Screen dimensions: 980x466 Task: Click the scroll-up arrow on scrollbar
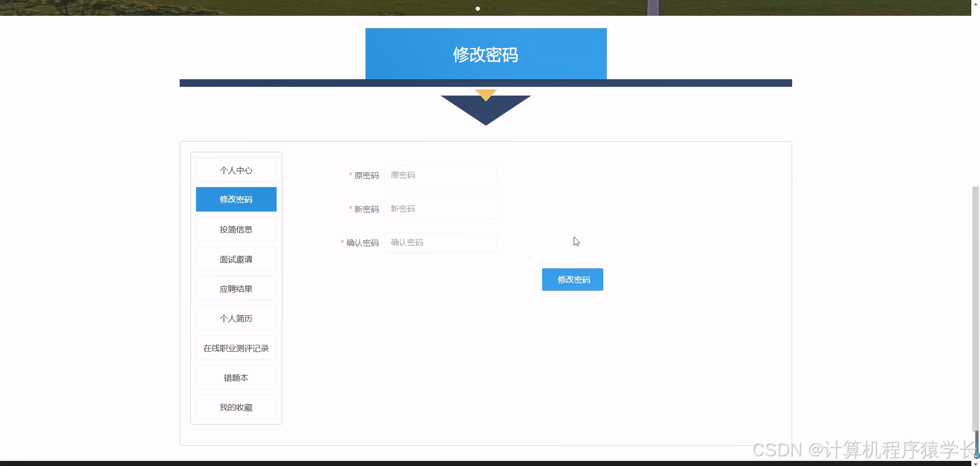click(975, 4)
